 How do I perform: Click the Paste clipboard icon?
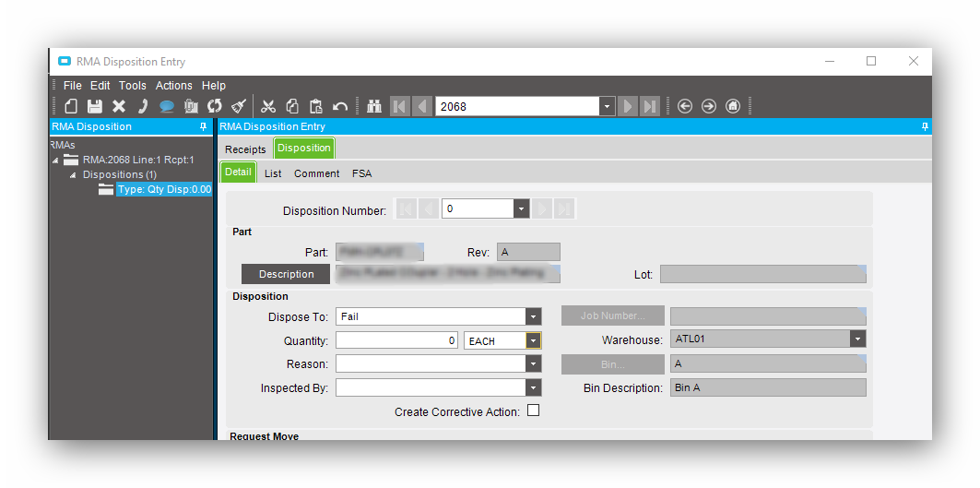[x=315, y=106]
